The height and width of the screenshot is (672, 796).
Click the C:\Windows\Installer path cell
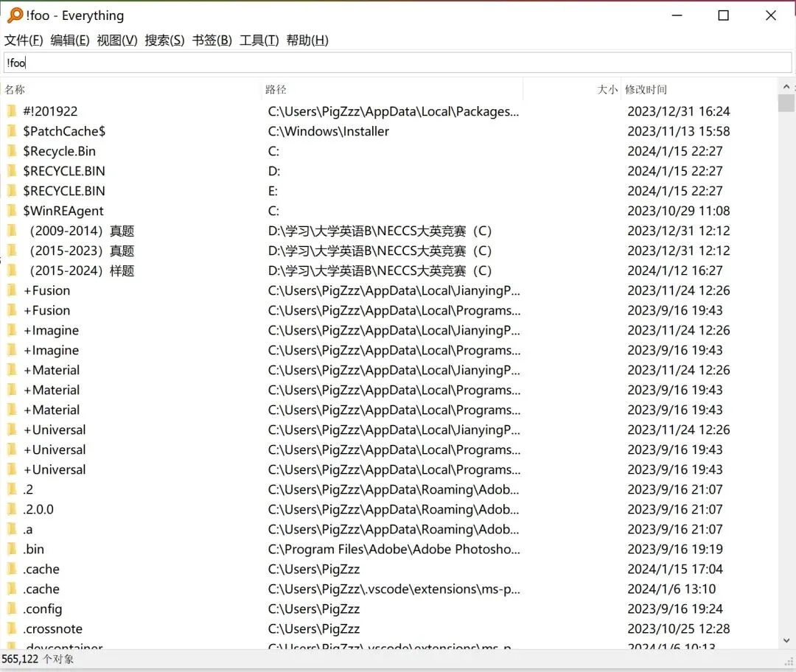(x=329, y=131)
